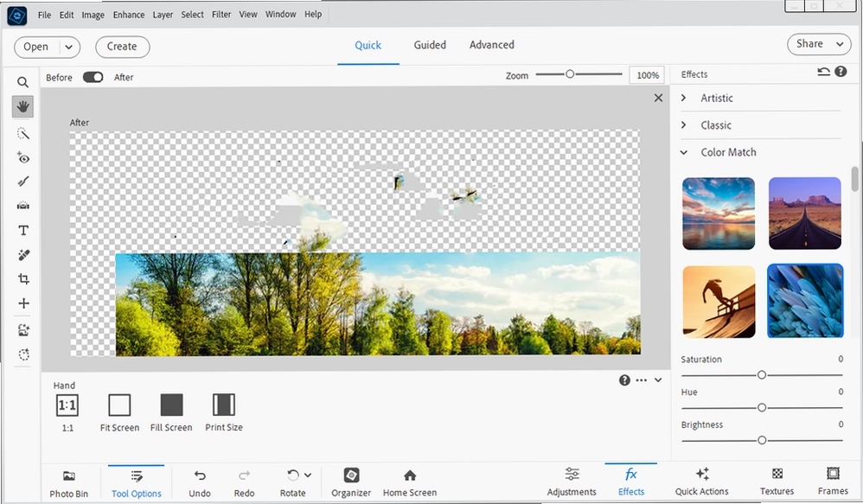This screenshot has width=863, height=504.
Task: Open the Enhance menu
Action: point(129,15)
